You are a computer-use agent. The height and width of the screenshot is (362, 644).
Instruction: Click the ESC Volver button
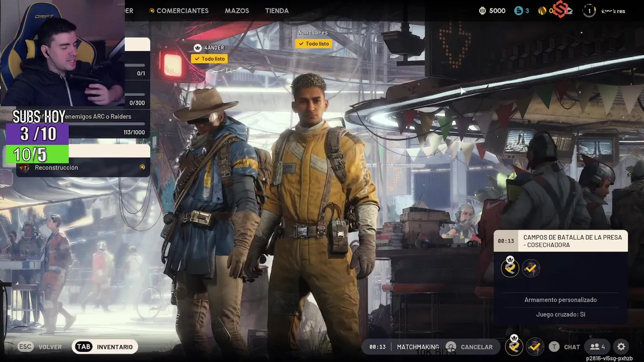click(x=40, y=347)
